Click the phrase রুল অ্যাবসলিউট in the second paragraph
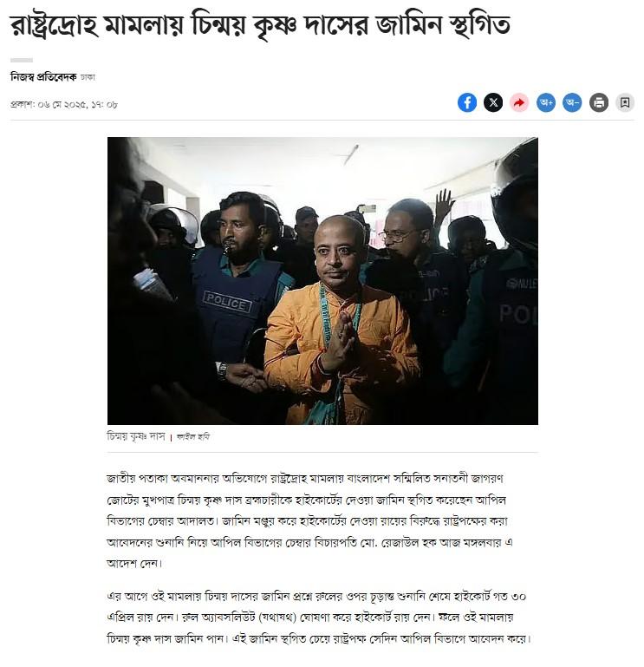The height and width of the screenshot is (667, 644). coord(218,618)
